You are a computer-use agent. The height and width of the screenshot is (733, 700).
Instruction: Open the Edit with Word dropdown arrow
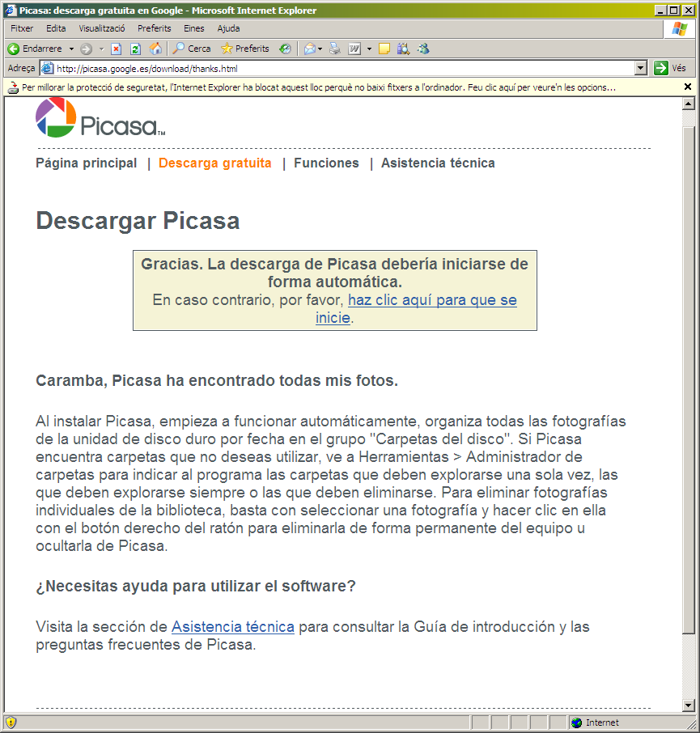369,49
